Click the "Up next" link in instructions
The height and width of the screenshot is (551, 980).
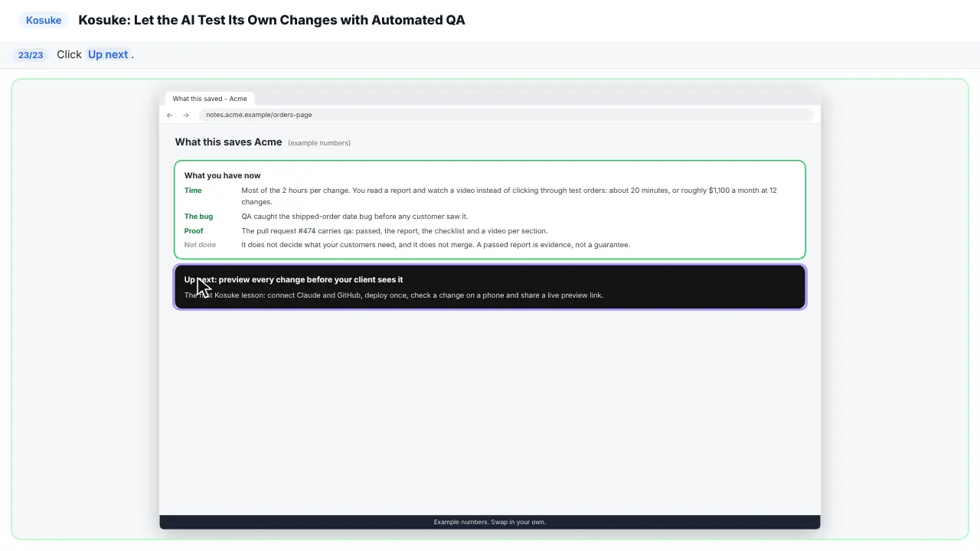[108, 54]
